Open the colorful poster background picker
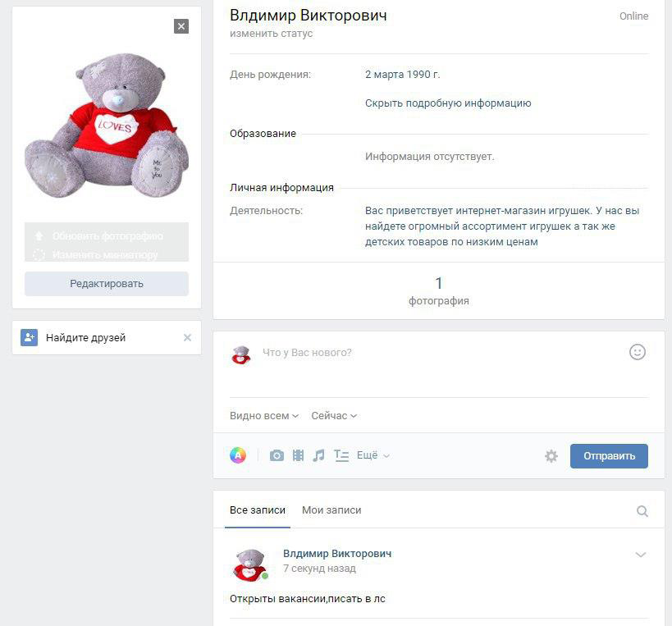 [x=238, y=455]
